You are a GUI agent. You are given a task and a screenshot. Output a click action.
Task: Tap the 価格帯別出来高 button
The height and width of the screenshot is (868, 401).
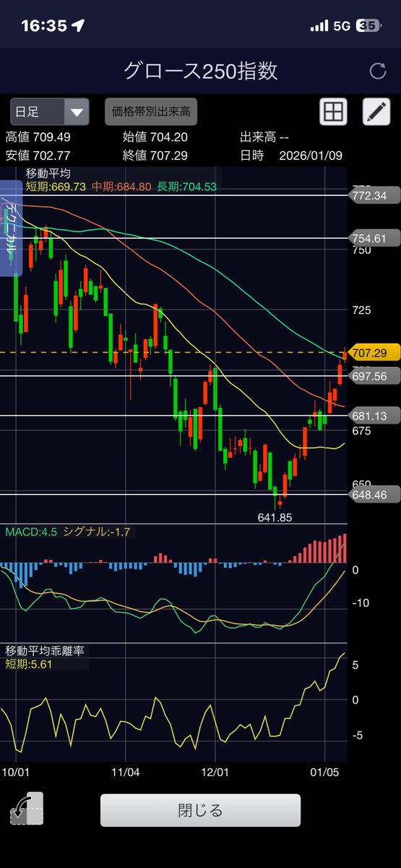[x=151, y=112]
